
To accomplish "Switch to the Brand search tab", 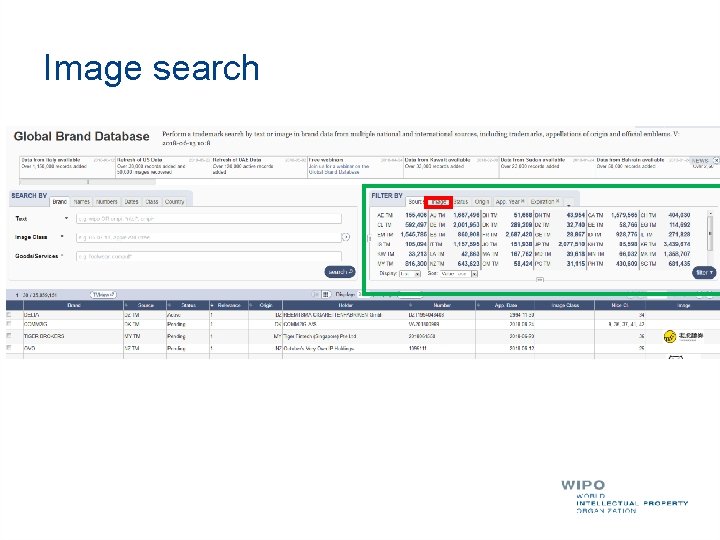I will (60, 202).
